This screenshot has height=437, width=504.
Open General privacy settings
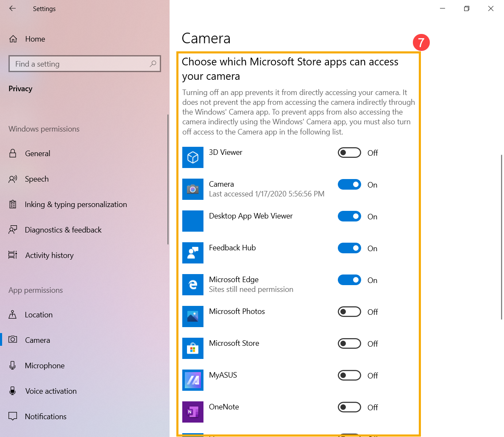84,153
